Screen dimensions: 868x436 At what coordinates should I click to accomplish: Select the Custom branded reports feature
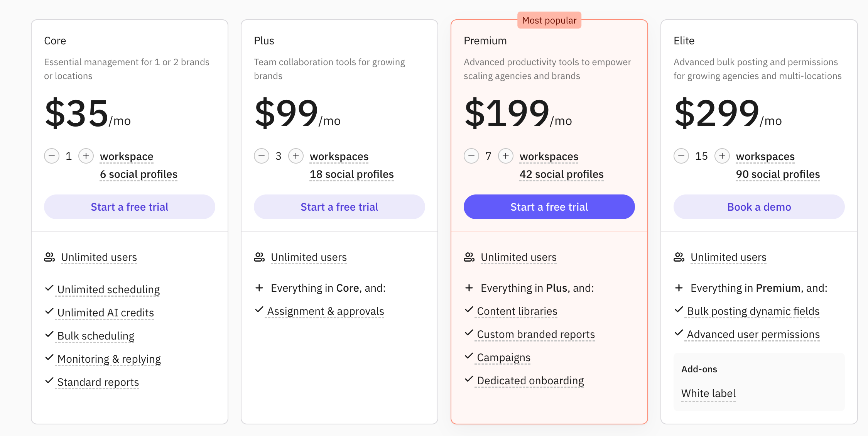(x=536, y=334)
